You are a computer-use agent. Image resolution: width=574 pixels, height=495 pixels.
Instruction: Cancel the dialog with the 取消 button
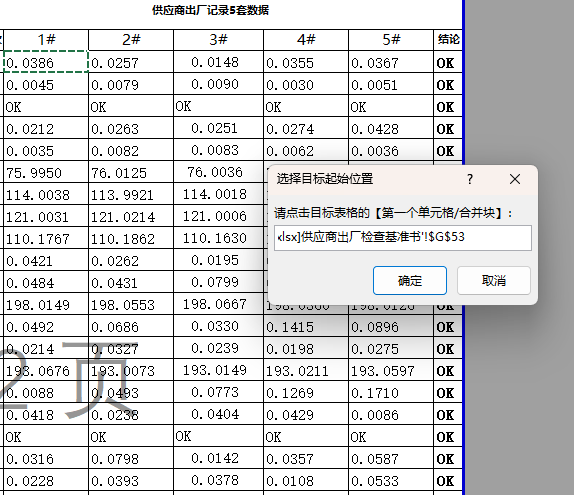tap(493, 280)
